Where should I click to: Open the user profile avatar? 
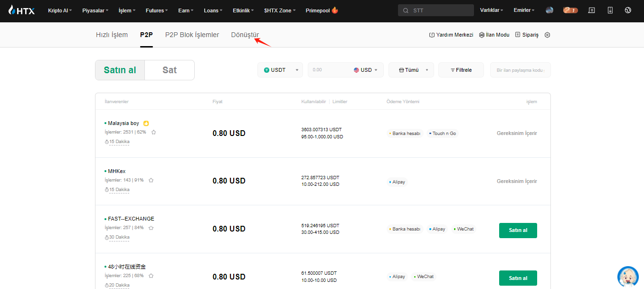pos(549,10)
